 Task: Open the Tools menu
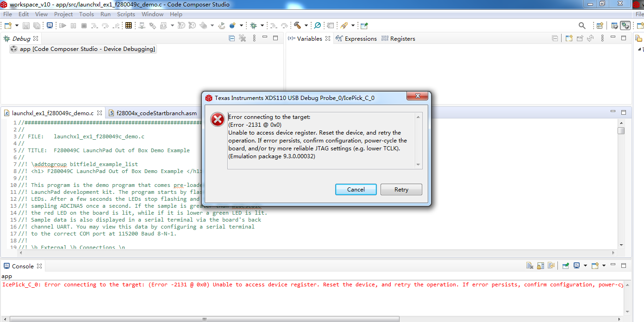87,14
